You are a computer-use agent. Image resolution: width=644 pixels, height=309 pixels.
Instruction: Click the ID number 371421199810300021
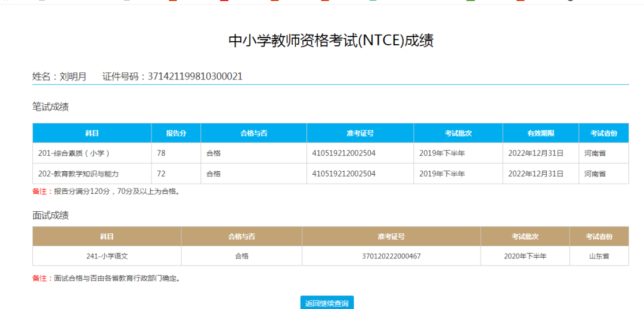coord(195,76)
